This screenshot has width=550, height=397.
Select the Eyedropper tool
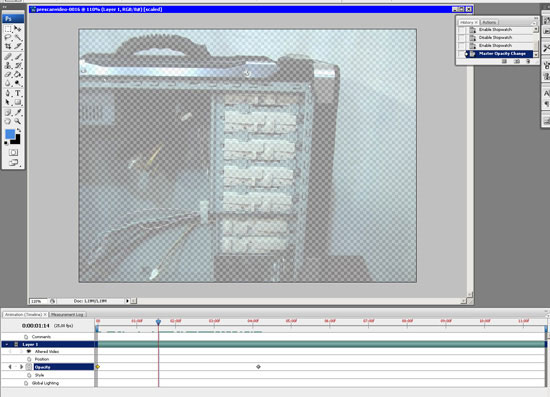(18, 113)
